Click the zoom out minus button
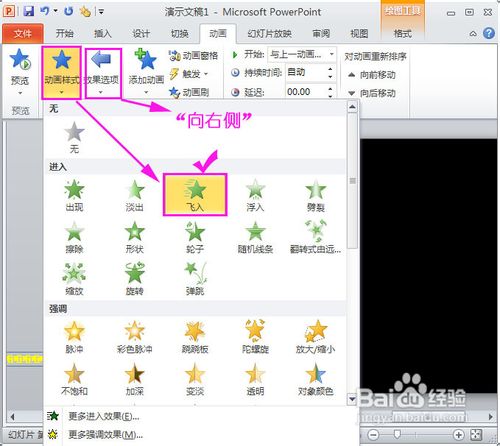 [x=373, y=435]
